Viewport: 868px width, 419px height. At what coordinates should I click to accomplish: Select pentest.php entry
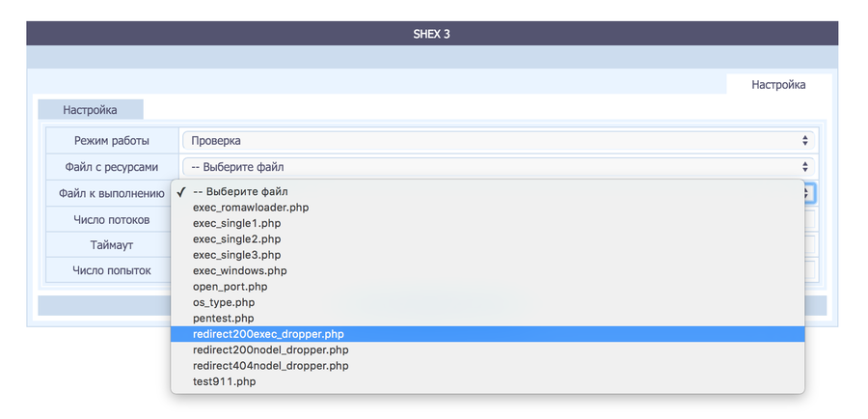click(224, 319)
